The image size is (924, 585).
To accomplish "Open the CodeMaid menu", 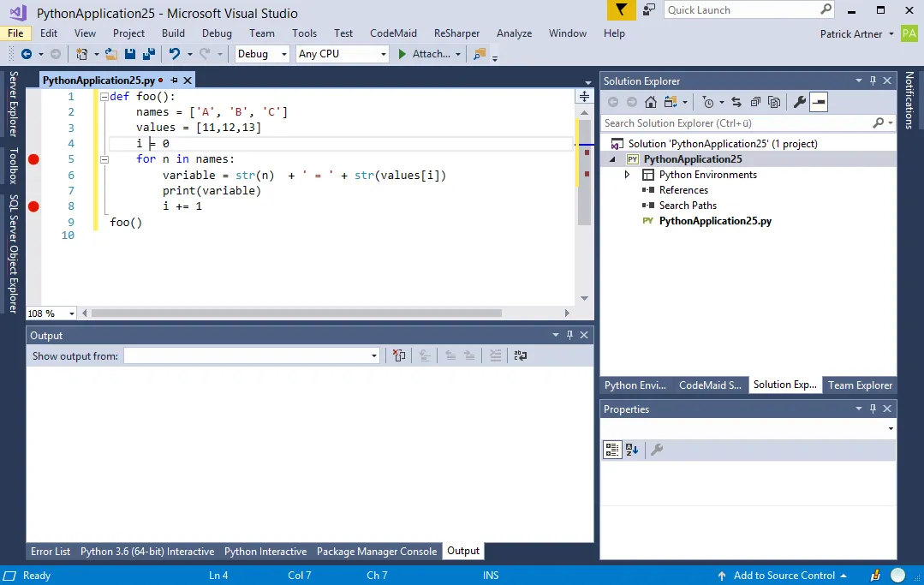I will [x=393, y=33].
